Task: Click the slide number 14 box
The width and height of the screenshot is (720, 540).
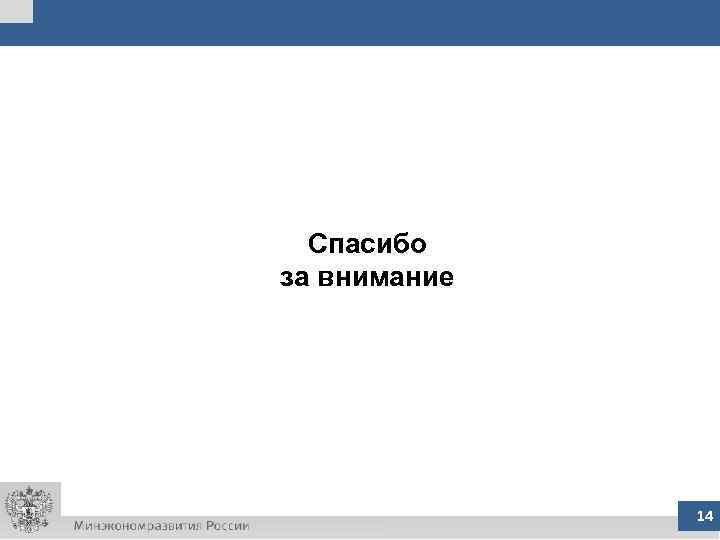Action: pyautogui.click(x=699, y=516)
